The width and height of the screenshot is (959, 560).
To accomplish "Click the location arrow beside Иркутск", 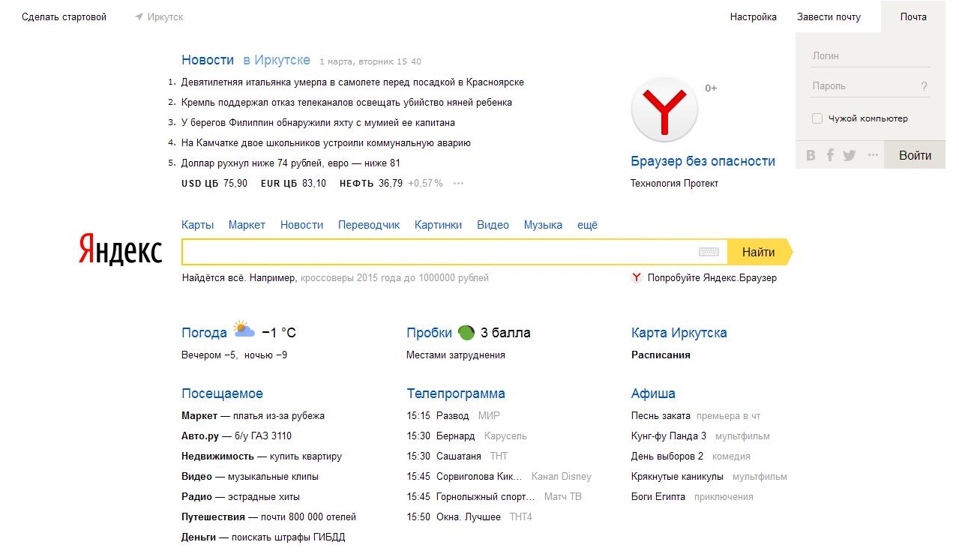I will click(x=139, y=16).
